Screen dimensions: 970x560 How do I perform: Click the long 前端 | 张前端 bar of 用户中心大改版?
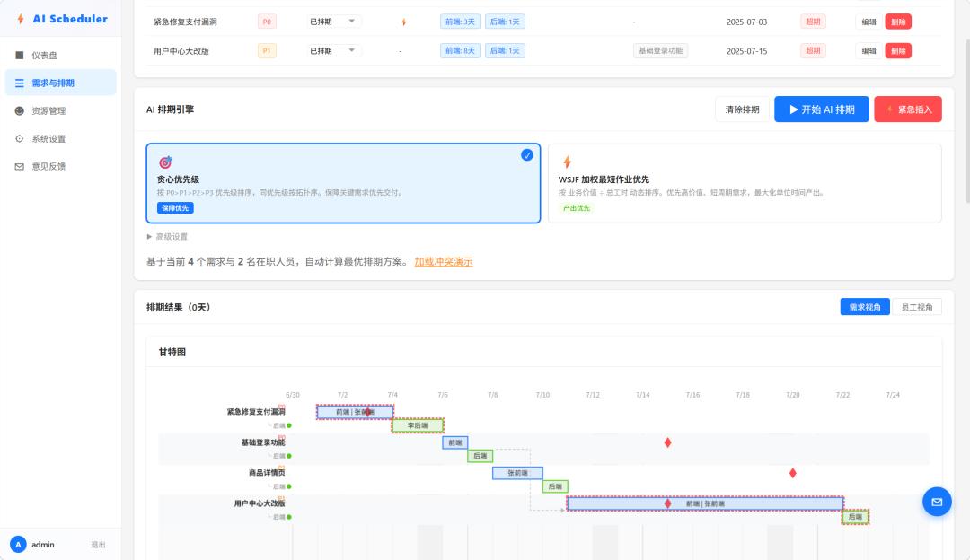[x=705, y=503]
